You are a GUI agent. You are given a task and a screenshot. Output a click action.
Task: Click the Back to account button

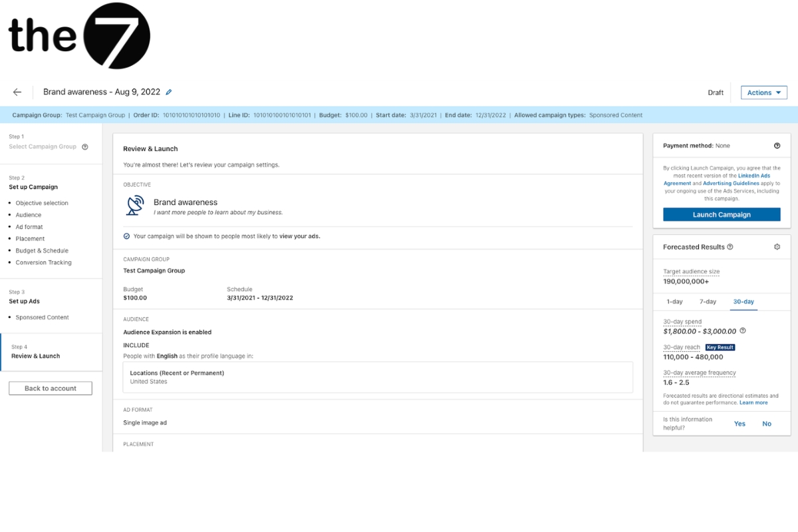pyautogui.click(x=51, y=388)
